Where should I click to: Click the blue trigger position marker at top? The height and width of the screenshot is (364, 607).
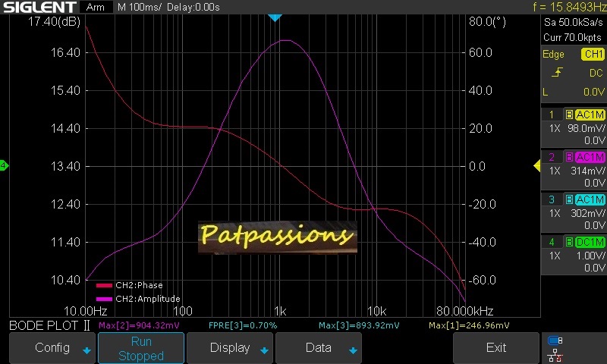point(275,17)
